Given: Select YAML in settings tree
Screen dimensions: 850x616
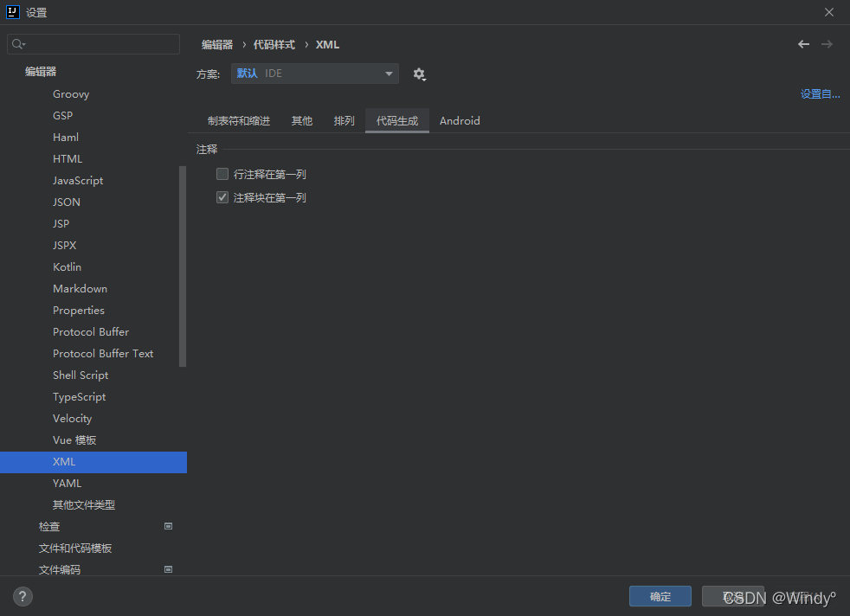Looking at the screenshot, I should click(x=67, y=484).
